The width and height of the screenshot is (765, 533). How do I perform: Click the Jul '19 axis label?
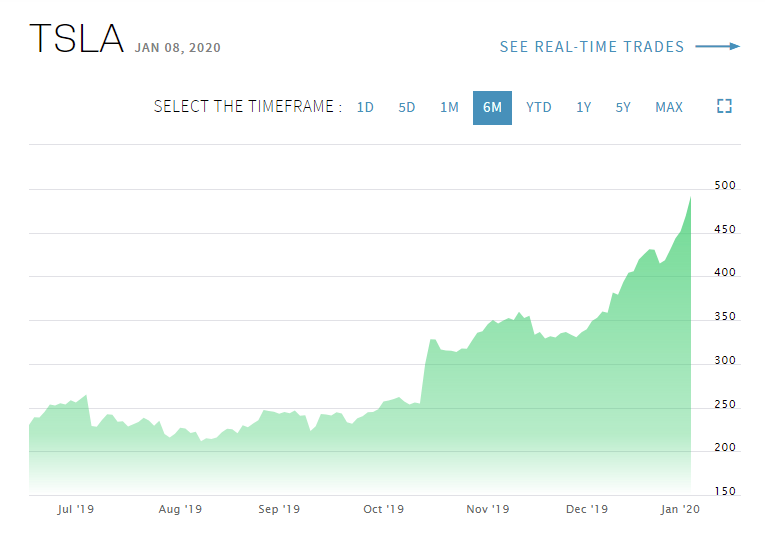75,509
